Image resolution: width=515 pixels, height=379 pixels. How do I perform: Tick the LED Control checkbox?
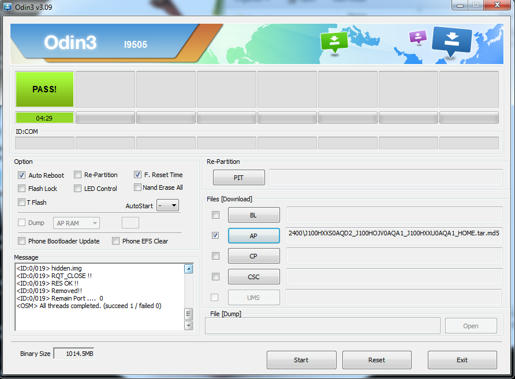coord(78,188)
